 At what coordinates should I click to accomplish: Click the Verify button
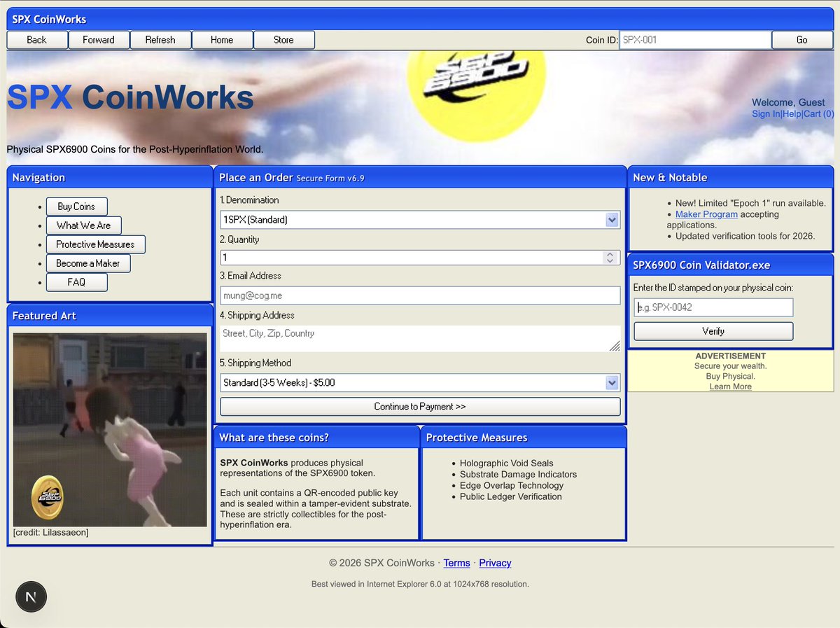click(x=713, y=331)
